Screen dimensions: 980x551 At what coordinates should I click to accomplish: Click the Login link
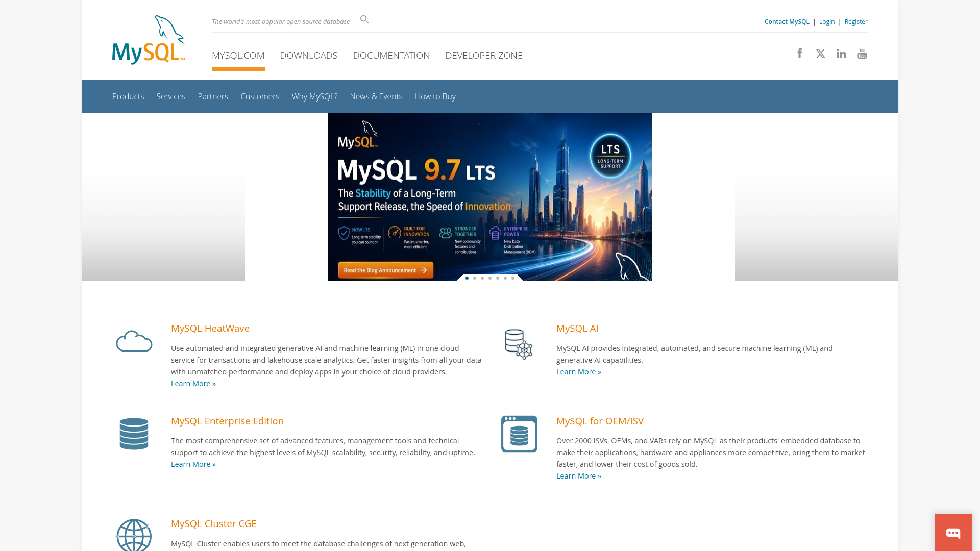827,21
